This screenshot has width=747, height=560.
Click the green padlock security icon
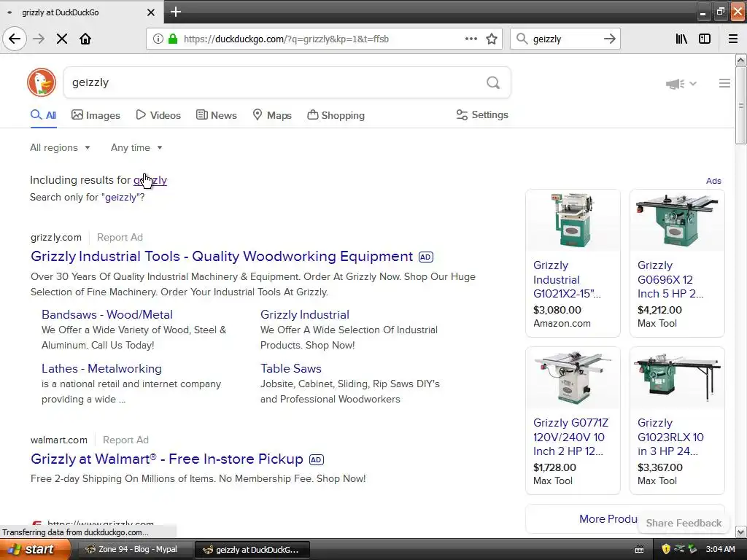coord(173,39)
